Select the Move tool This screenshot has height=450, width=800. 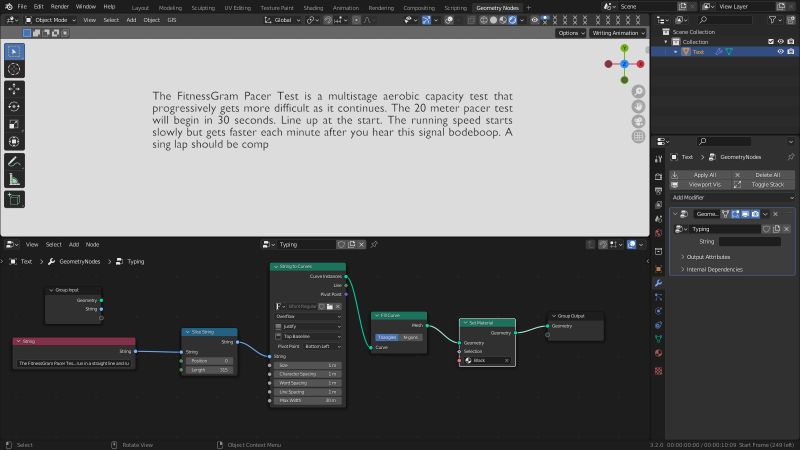pos(14,89)
